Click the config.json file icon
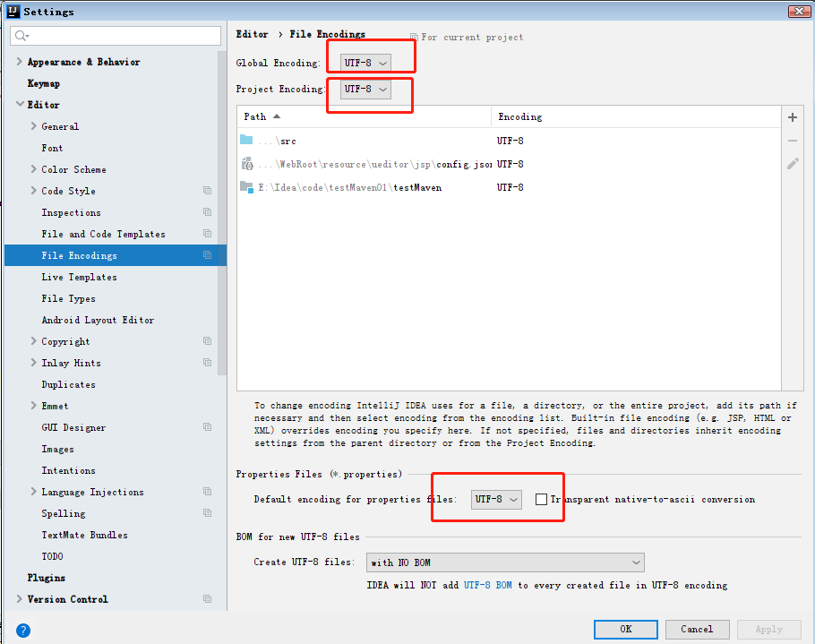 tap(247, 164)
